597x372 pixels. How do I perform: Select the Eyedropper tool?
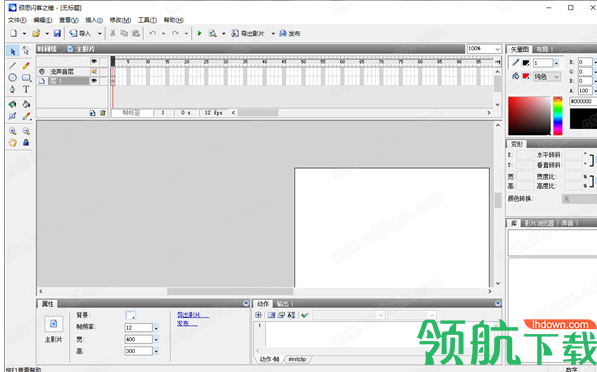pos(13,116)
